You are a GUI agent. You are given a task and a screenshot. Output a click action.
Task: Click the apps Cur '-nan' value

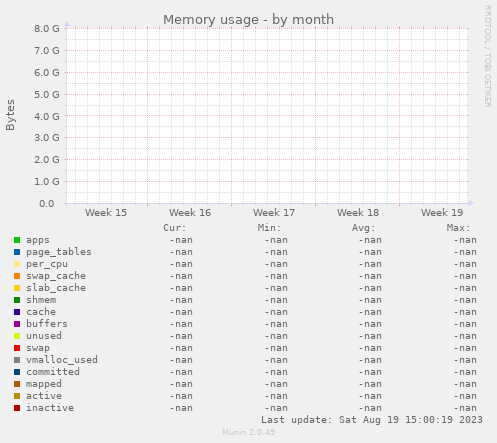click(181, 240)
